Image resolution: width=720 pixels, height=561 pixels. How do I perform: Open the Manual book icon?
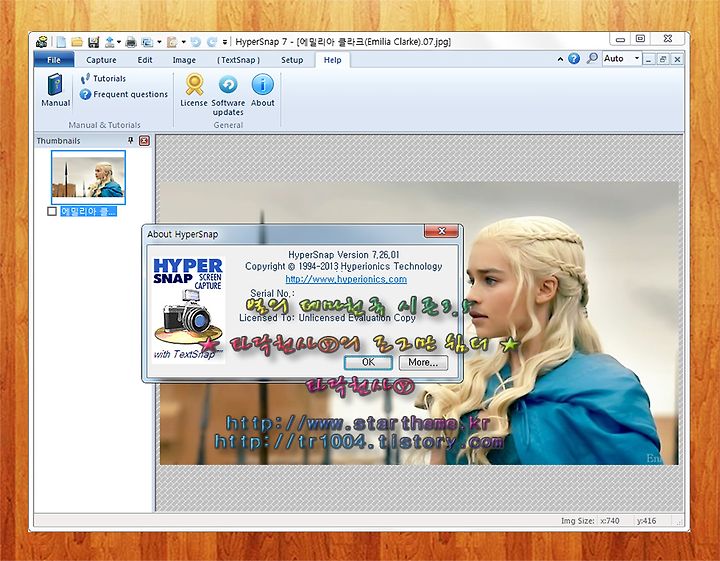click(56, 90)
